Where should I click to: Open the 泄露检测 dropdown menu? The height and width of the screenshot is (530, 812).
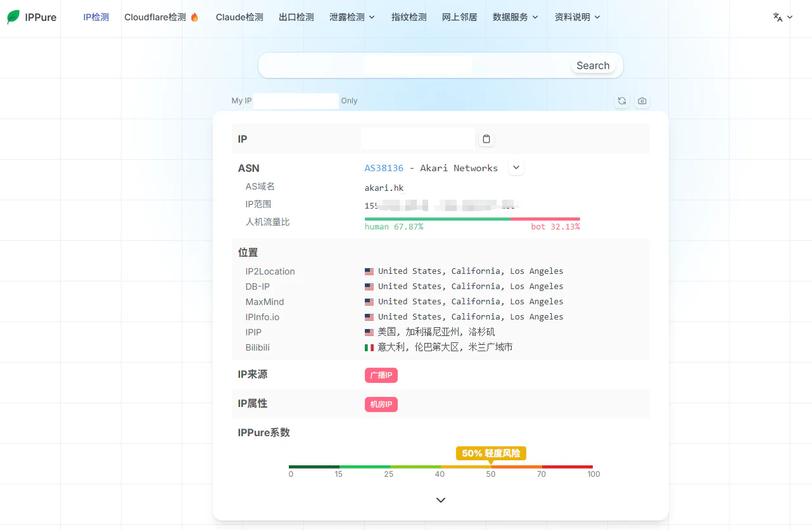[x=352, y=17]
